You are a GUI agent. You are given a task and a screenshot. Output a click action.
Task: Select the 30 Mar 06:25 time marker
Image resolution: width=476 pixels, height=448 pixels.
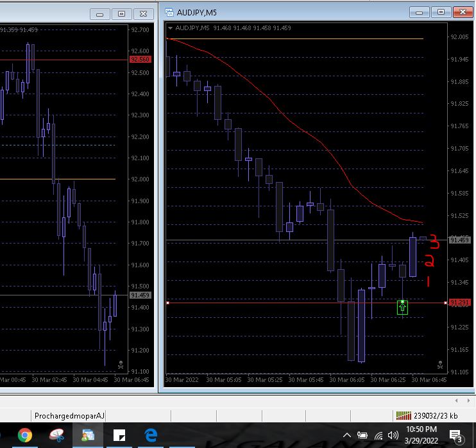[x=388, y=380]
